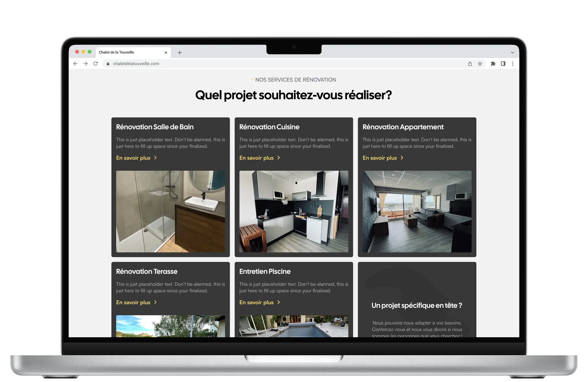Image resolution: width=588 pixels, height=382 pixels.
Task: Open the three-dot browser menu
Action: coord(513,63)
